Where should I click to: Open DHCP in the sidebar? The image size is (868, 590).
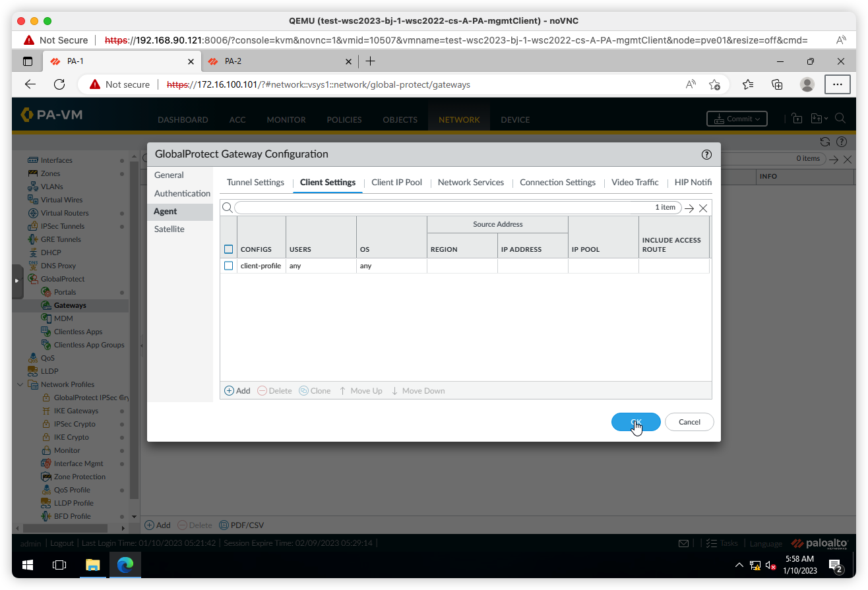click(x=51, y=252)
